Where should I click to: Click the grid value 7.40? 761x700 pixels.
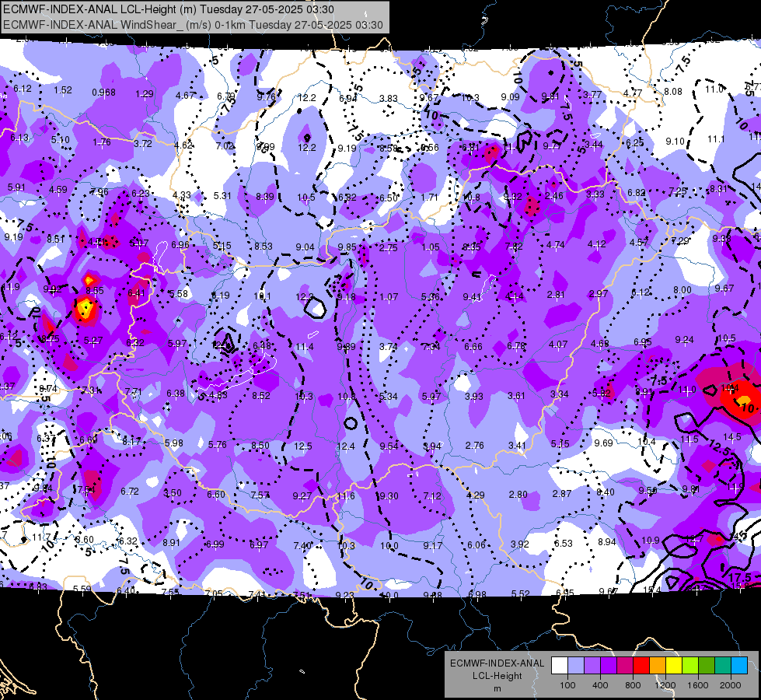tap(302, 545)
